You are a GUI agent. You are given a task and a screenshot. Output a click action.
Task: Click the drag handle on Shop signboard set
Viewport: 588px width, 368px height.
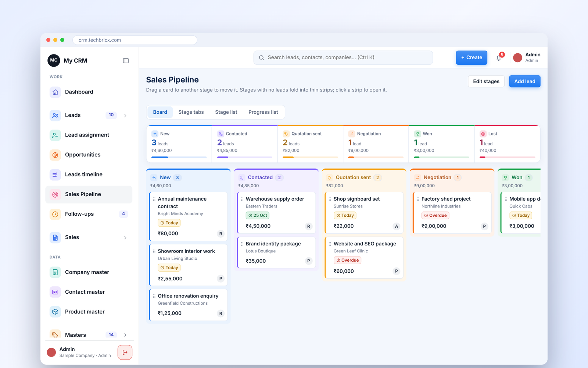(x=330, y=199)
